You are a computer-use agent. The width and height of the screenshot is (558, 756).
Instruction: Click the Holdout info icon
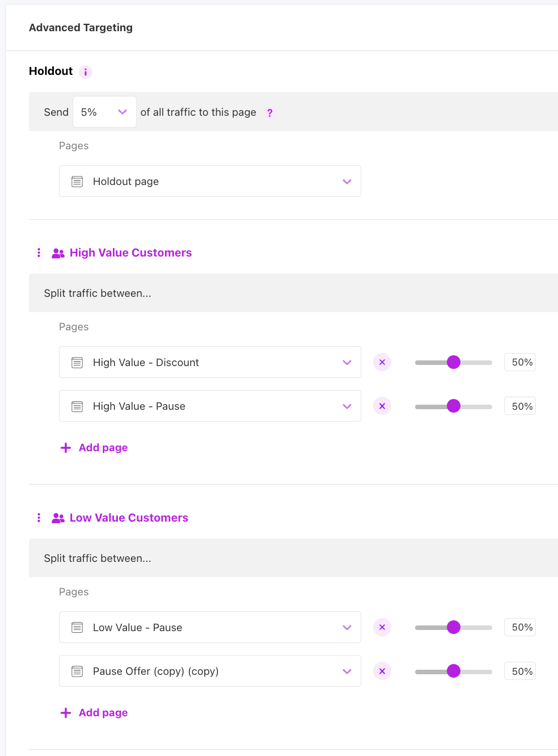point(86,72)
